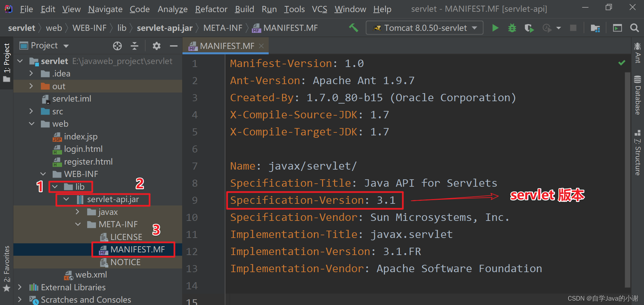Collapse the META-INF folder in tree
Image resolution: width=644 pixels, height=305 pixels.
click(78, 224)
